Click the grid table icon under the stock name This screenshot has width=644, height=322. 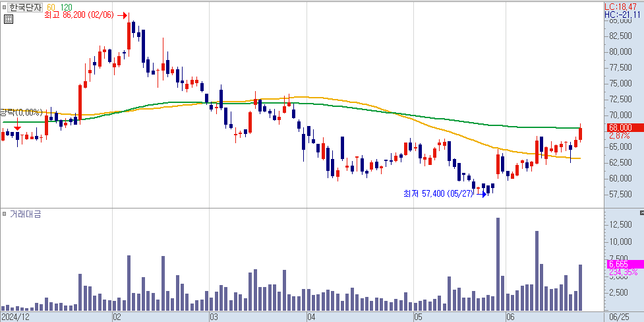(x=8, y=19)
